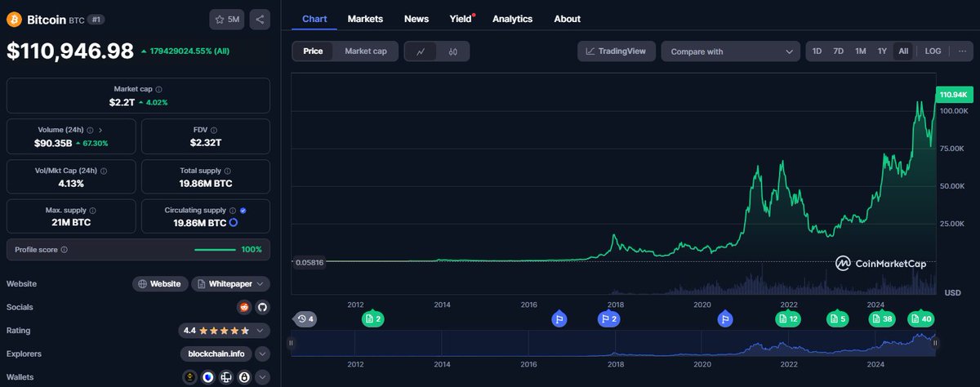Screen dimensions: 980x387
Task: Open the blockchain.info explorer link
Action: 216,354
